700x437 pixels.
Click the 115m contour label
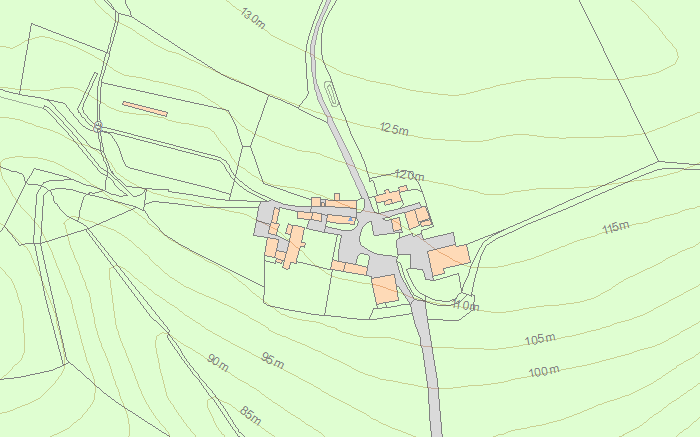pos(616,227)
